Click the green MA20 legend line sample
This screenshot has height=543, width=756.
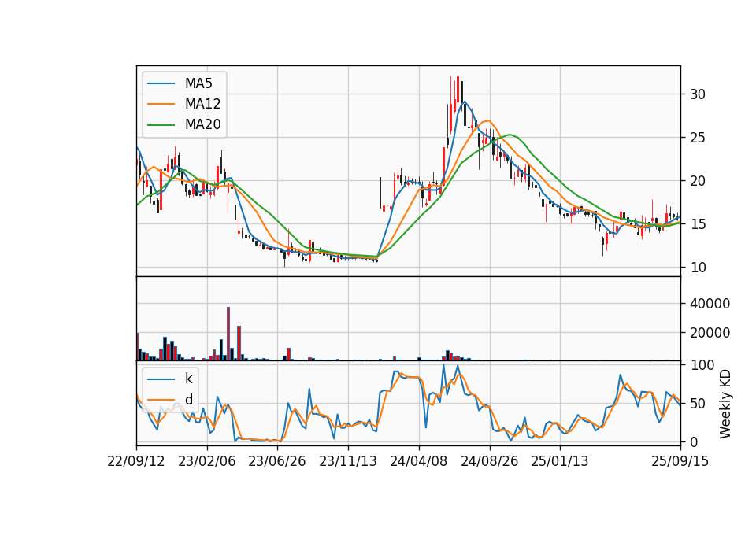tap(161, 124)
